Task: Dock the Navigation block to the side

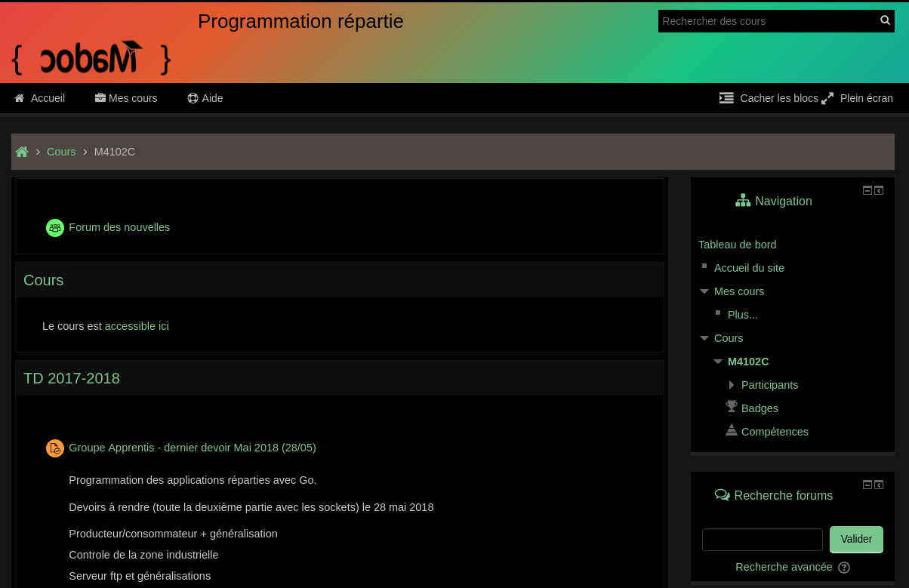Action: (x=879, y=191)
